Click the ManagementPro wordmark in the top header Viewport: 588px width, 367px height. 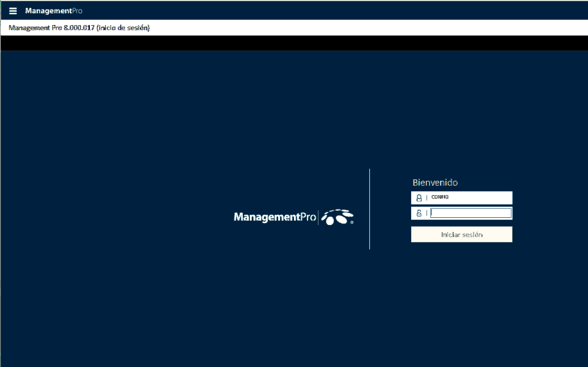coord(53,11)
